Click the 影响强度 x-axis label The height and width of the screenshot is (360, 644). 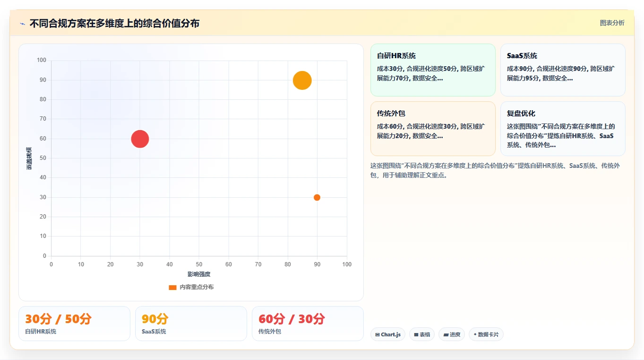click(x=199, y=274)
